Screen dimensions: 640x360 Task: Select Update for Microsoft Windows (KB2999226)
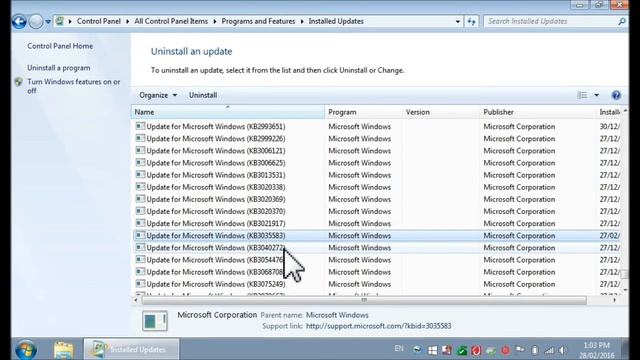[376, 139]
